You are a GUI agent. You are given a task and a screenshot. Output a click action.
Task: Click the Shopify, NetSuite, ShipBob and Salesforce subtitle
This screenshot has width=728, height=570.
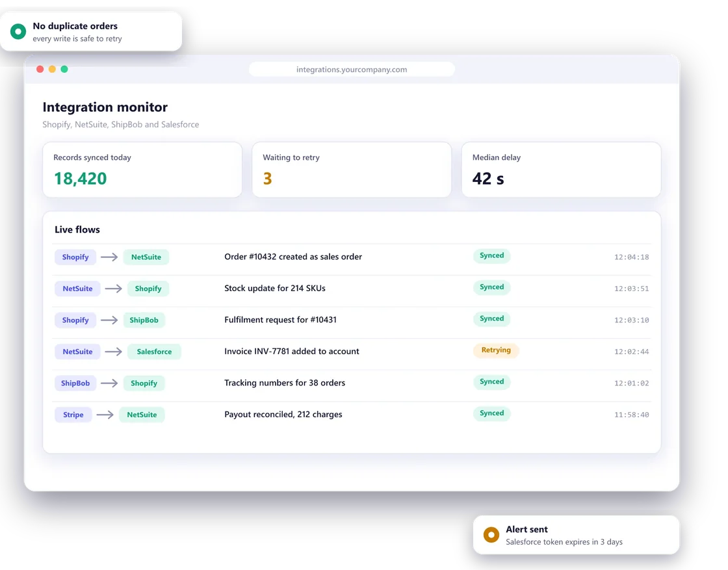click(x=121, y=124)
